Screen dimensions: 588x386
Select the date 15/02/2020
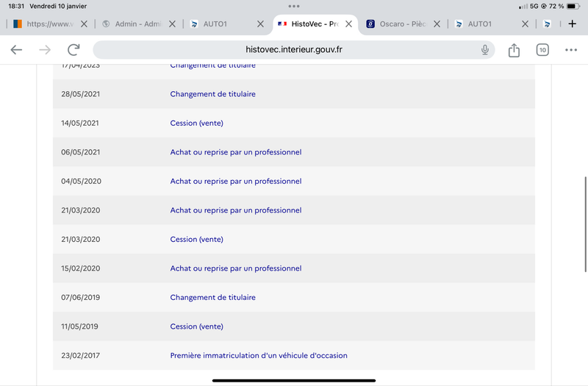[81, 268]
